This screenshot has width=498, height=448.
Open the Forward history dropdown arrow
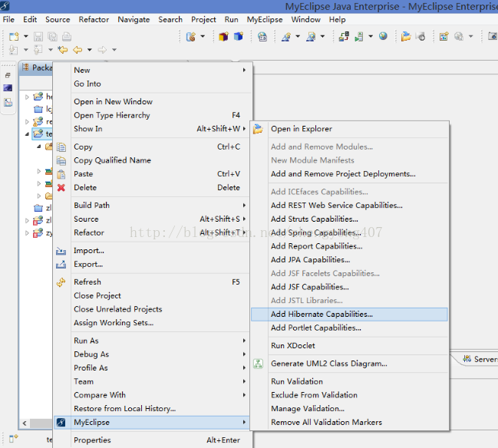pos(114,50)
